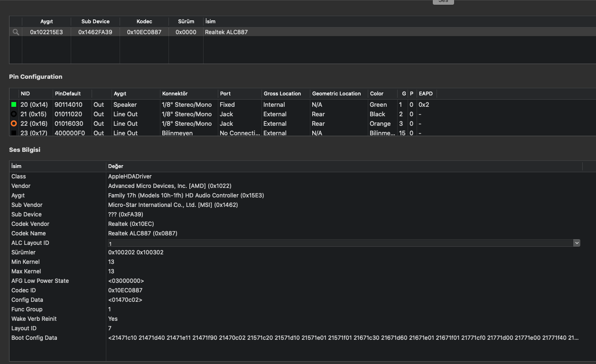
Task: Switch to the Ses tab
Action: tap(443, 1)
